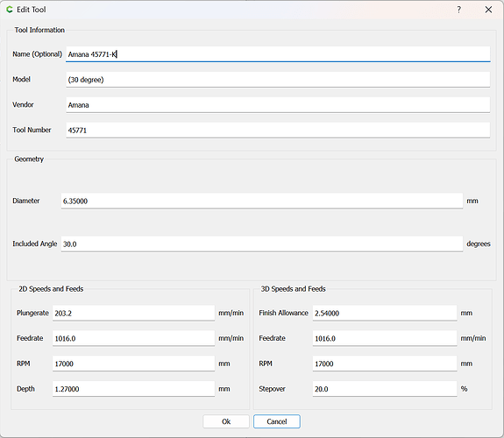
Task: Click the Cancel button
Action: [x=277, y=421]
